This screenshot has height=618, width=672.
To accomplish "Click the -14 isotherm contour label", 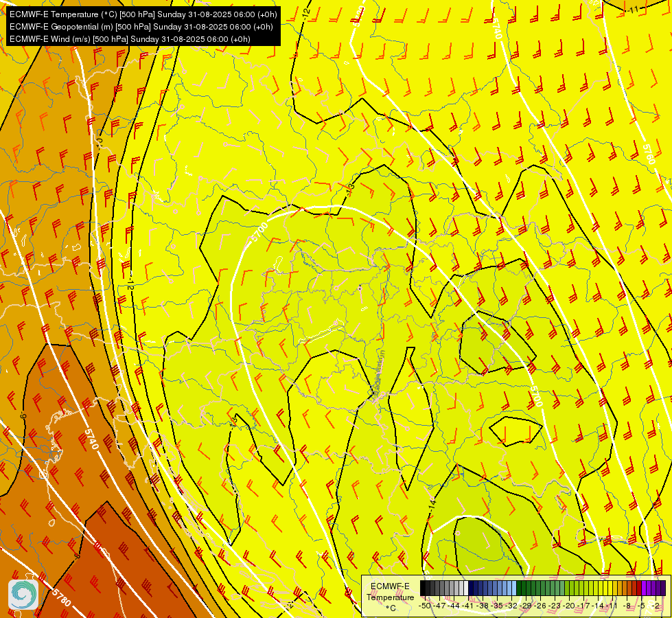I will point(432,505).
